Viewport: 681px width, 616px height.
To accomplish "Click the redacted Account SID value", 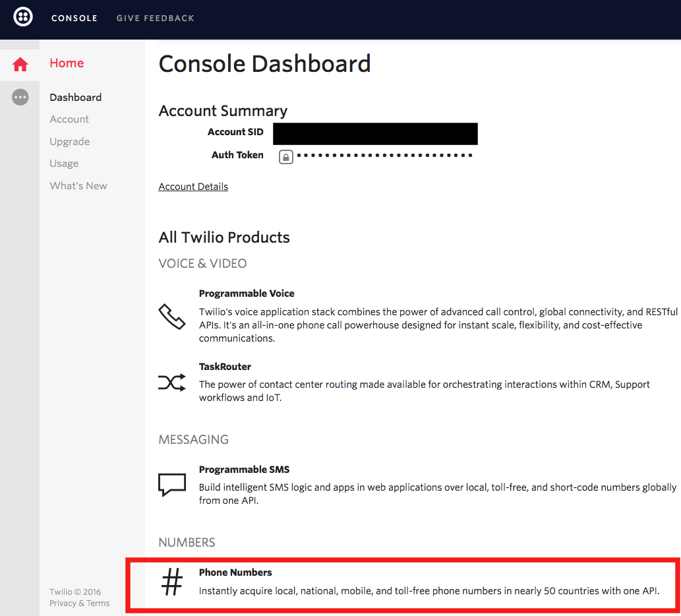I will 375,134.
